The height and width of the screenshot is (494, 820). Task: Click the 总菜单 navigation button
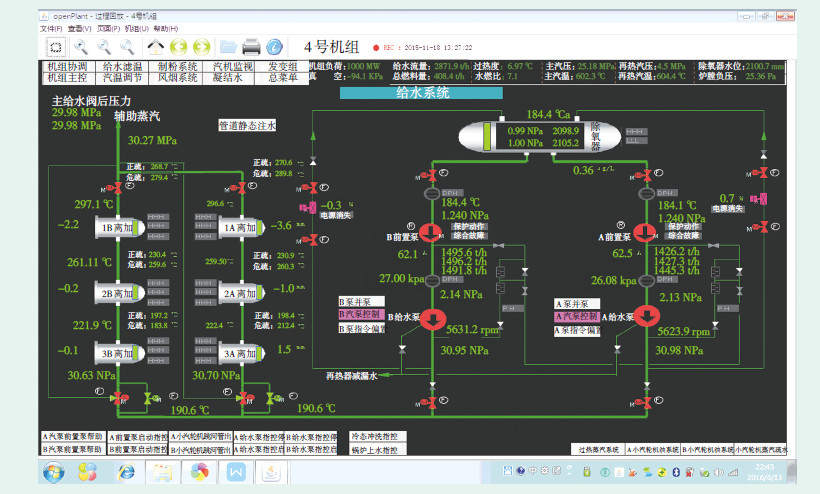pos(281,77)
